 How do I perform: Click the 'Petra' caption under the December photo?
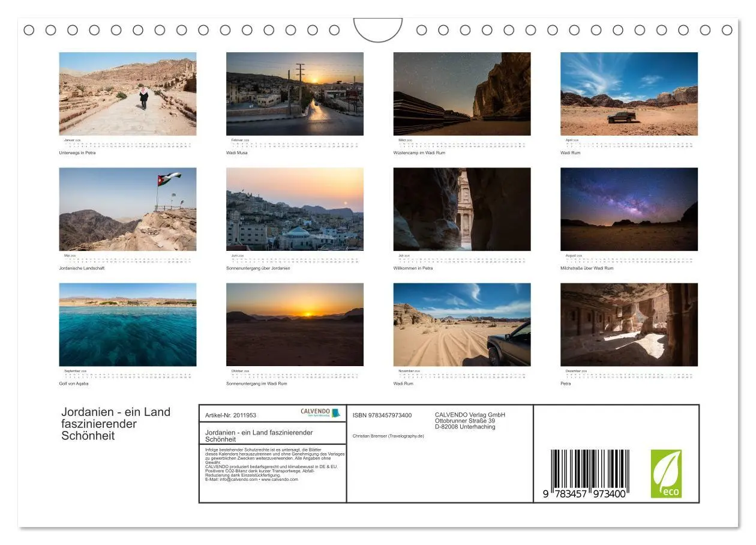[566, 384]
